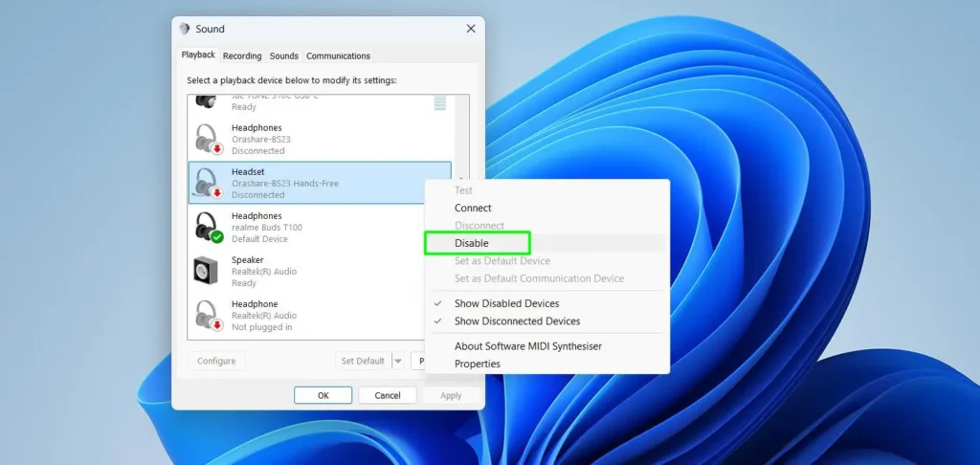Click the Set Default button
980x465 pixels.
click(363, 361)
